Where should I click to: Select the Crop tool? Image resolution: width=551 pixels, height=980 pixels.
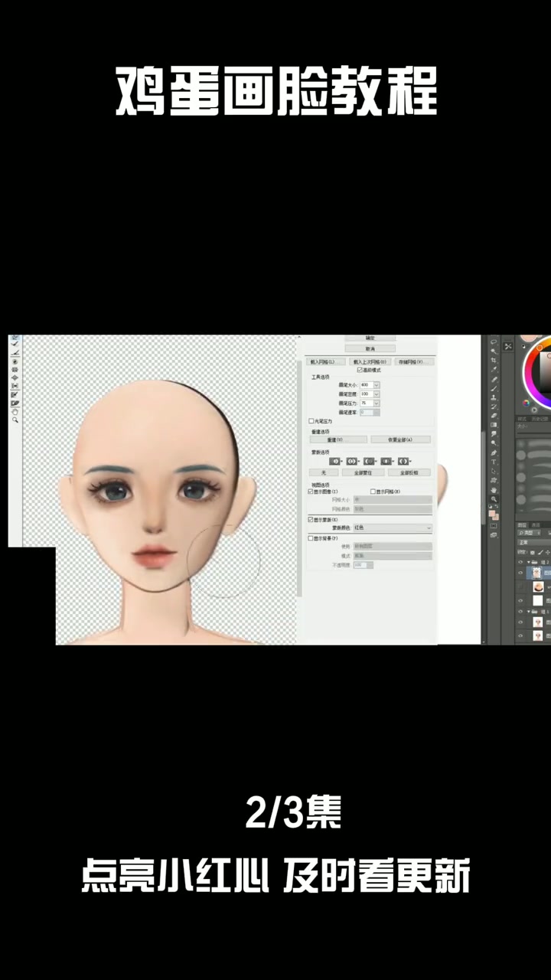[494, 360]
